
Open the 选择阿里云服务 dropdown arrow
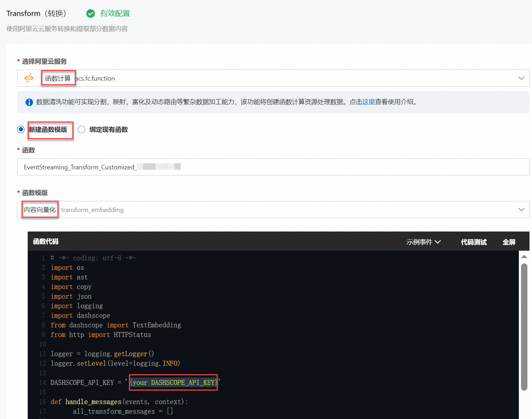521,78
